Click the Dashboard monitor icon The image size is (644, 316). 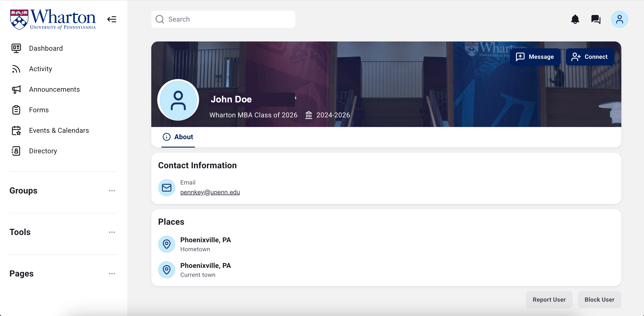click(x=16, y=48)
